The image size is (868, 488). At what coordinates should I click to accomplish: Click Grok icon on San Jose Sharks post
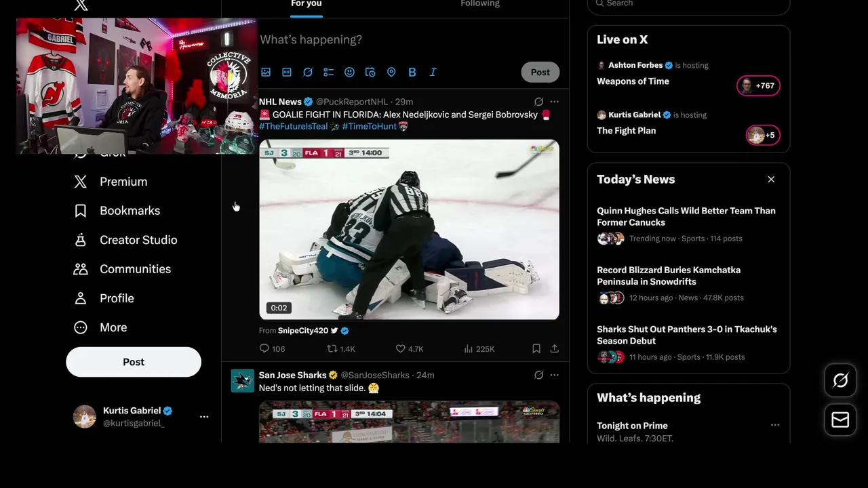click(538, 375)
